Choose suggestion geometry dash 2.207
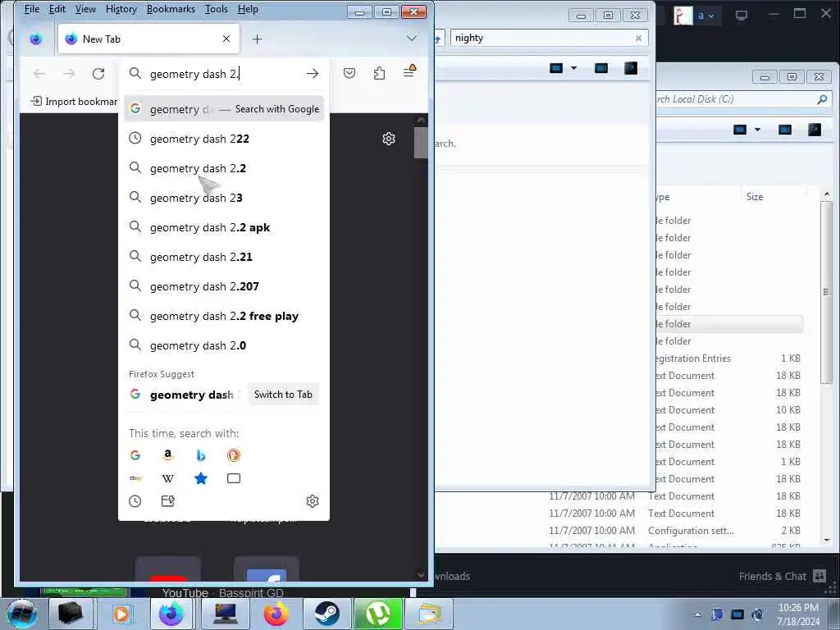840x630 pixels. coord(224,286)
